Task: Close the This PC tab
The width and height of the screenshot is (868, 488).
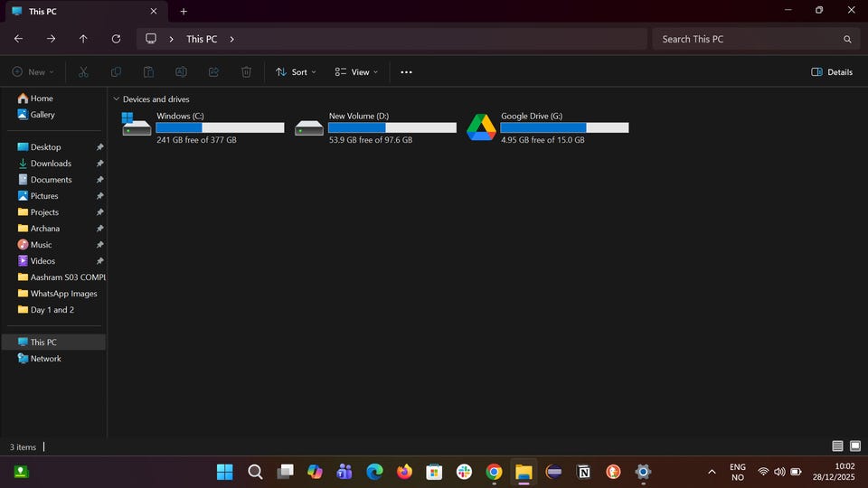Action: click(x=154, y=11)
